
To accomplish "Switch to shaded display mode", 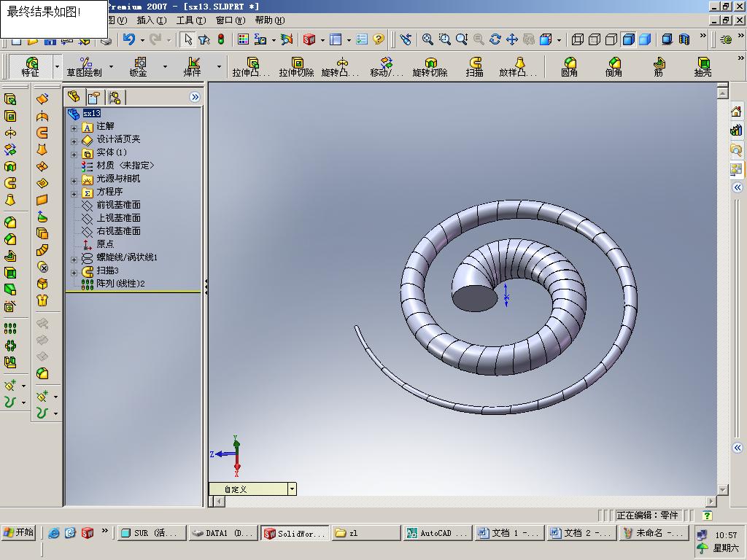I will 645,39.
